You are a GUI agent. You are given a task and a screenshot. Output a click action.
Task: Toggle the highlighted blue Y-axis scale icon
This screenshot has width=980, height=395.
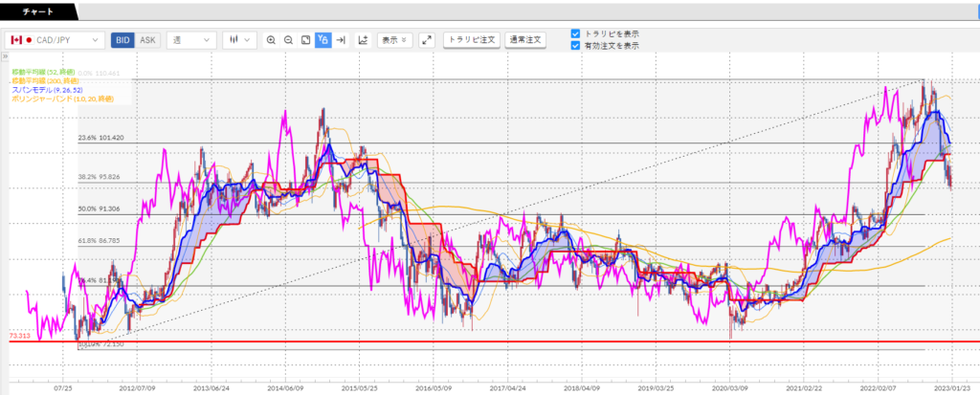point(323,40)
